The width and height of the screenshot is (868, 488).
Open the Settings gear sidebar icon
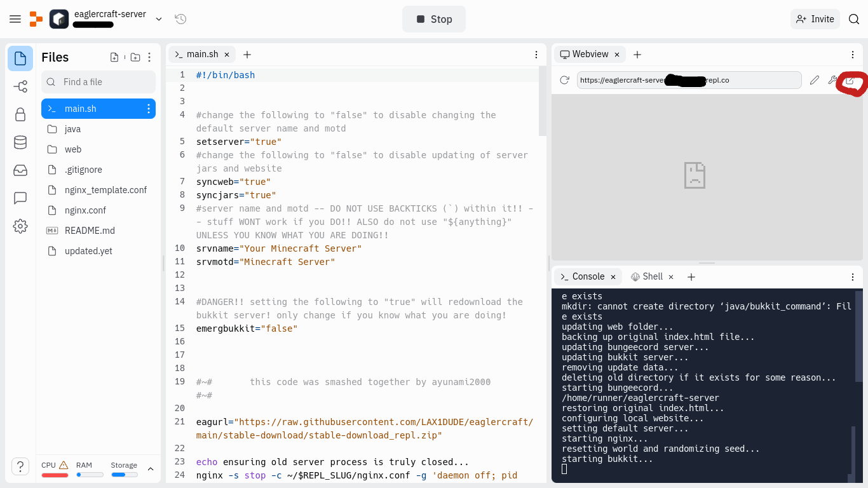coord(20,226)
